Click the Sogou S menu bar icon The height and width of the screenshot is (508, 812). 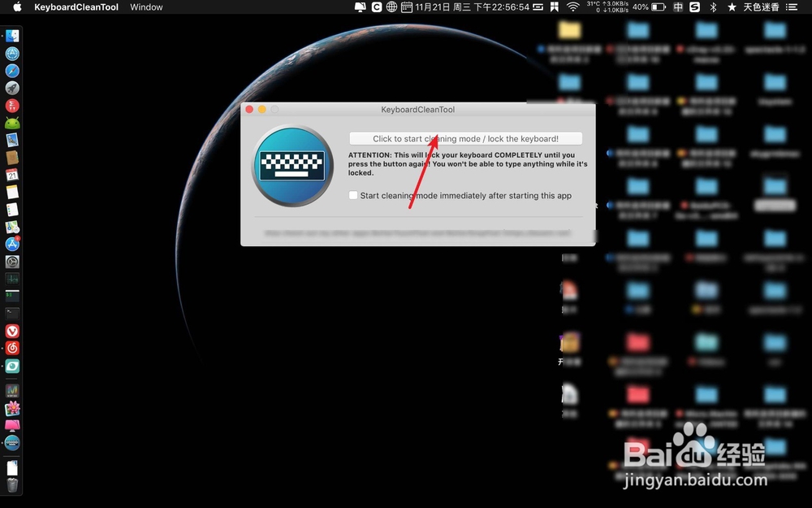[x=695, y=7]
